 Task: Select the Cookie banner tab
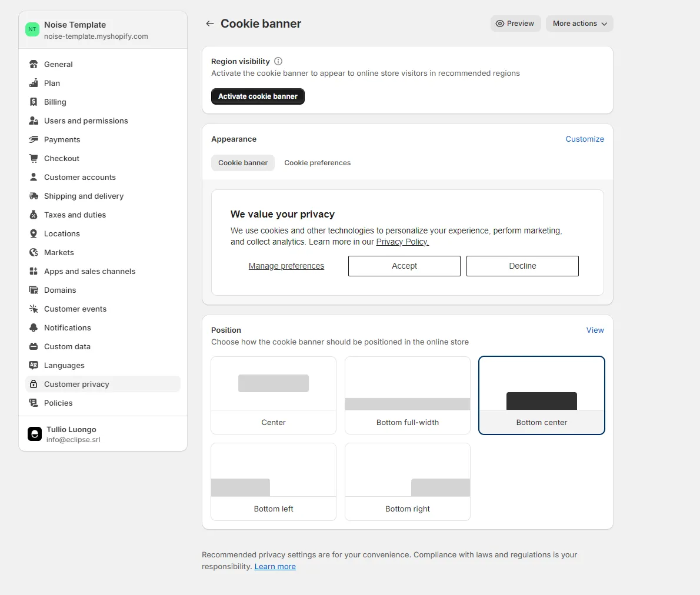click(243, 162)
